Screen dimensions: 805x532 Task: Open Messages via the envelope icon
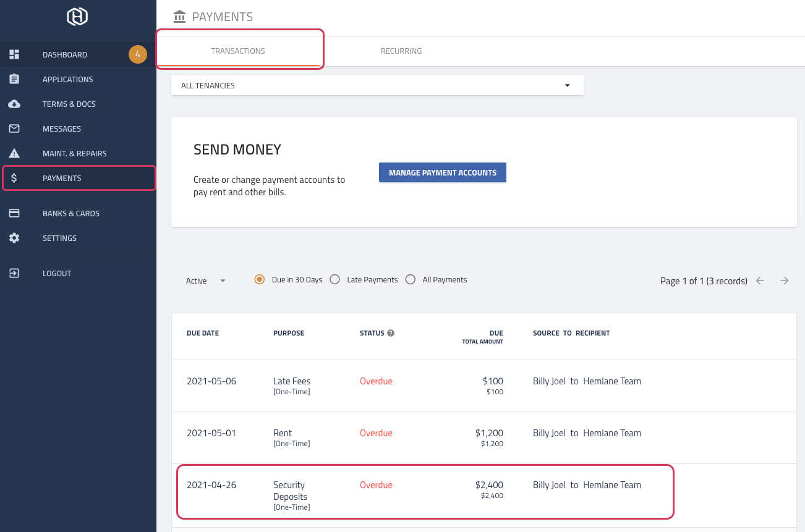14,129
